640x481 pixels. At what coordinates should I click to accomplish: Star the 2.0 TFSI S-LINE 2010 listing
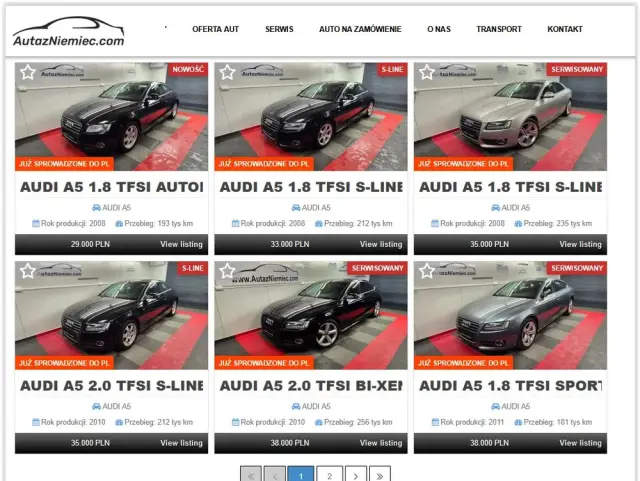click(x=28, y=271)
